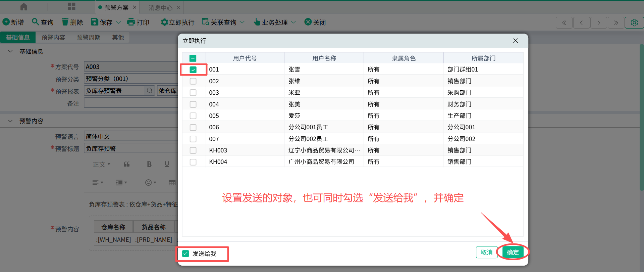Click the home icon in the top bar
Image resolution: width=644 pixels, height=272 pixels.
point(24,7)
